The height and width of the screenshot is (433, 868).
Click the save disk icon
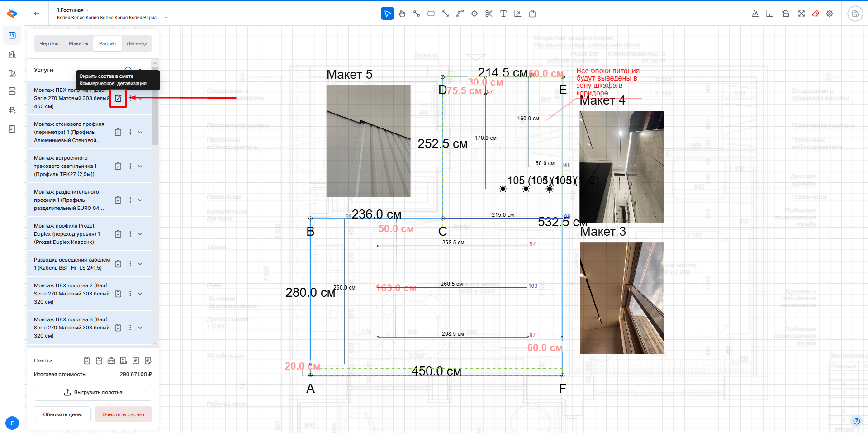pyautogui.click(x=855, y=14)
